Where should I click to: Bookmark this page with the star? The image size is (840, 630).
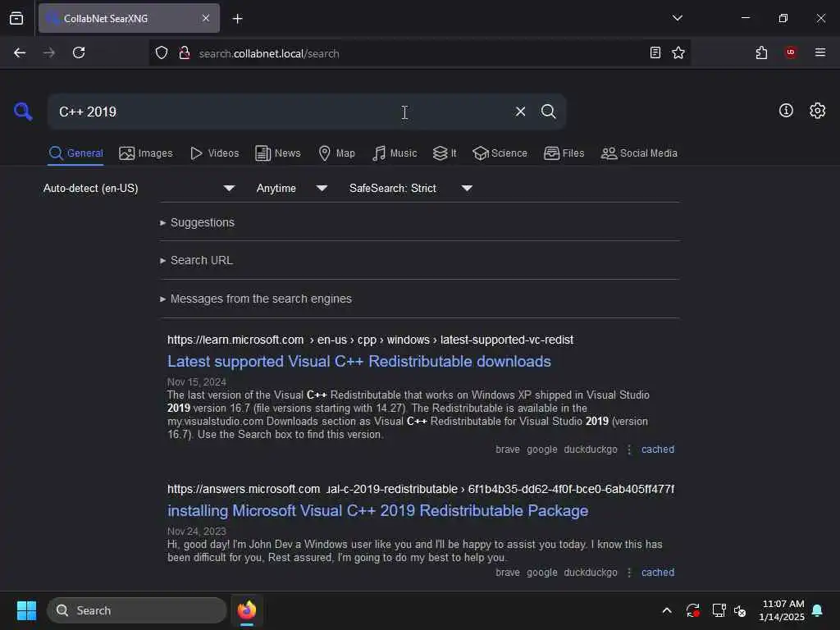click(x=678, y=52)
